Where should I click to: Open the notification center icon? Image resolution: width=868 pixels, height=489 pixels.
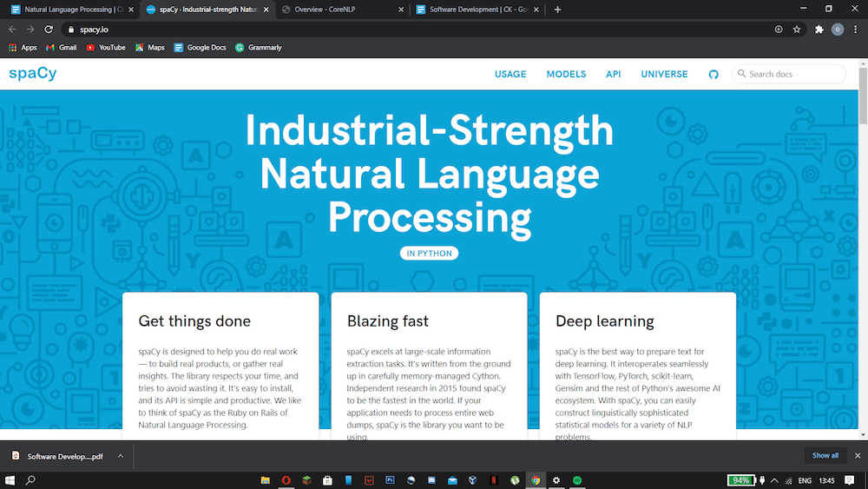tap(849, 480)
